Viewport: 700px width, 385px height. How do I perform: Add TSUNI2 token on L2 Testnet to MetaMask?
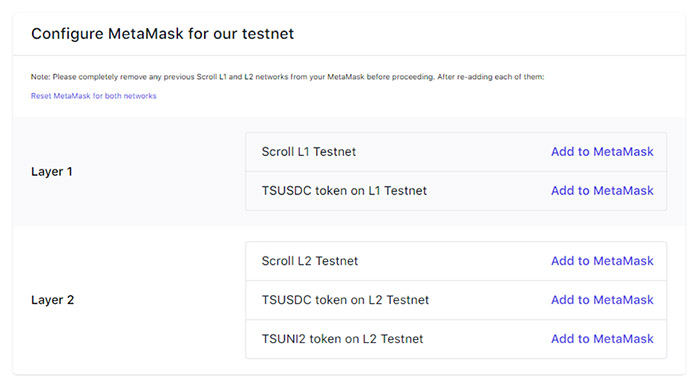point(602,339)
